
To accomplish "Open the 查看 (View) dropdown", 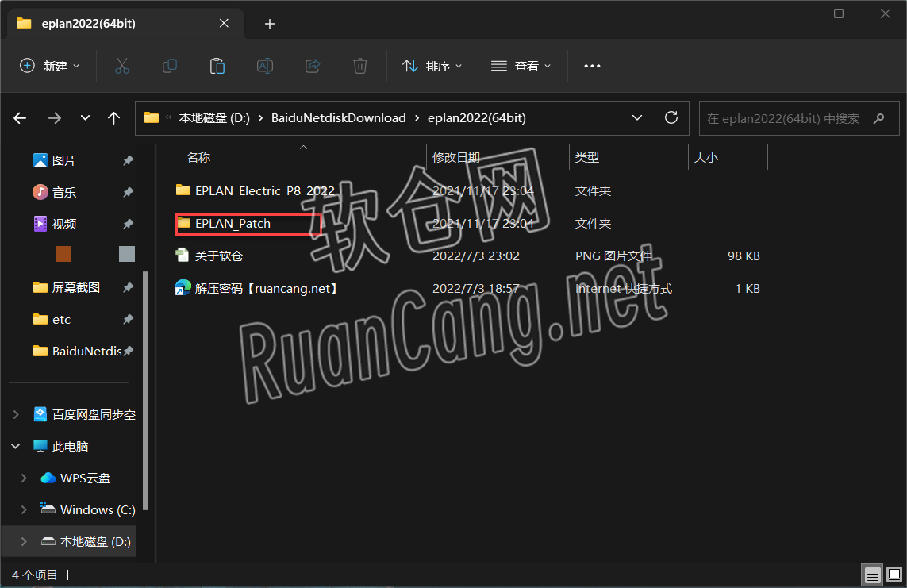I will point(521,66).
